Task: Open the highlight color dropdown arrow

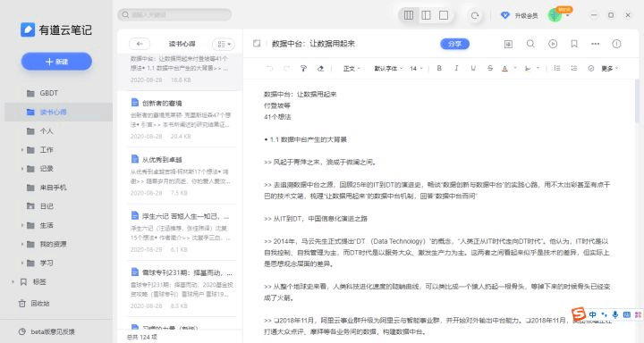Action: pyautogui.click(x=538, y=69)
